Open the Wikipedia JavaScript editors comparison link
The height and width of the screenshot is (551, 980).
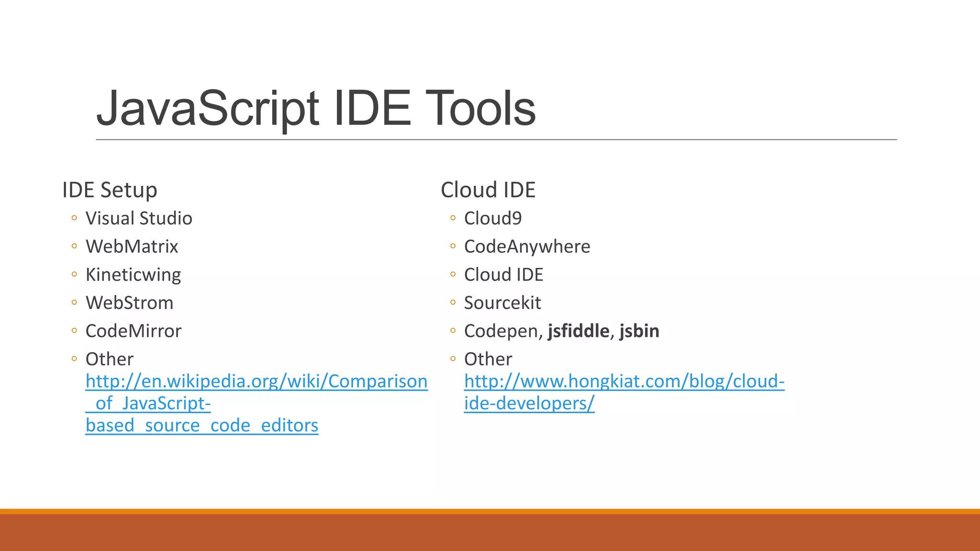[x=256, y=403]
